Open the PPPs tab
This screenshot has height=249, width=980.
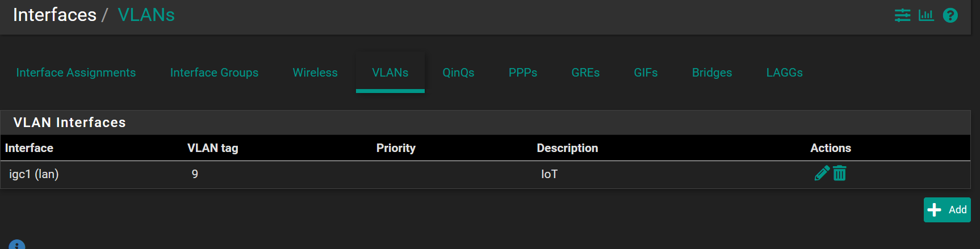[523, 73]
